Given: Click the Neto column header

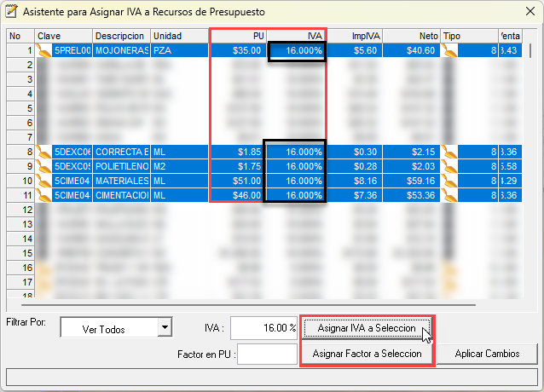Looking at the screenshot, I should pyautogui.click(x=413, y=36).
